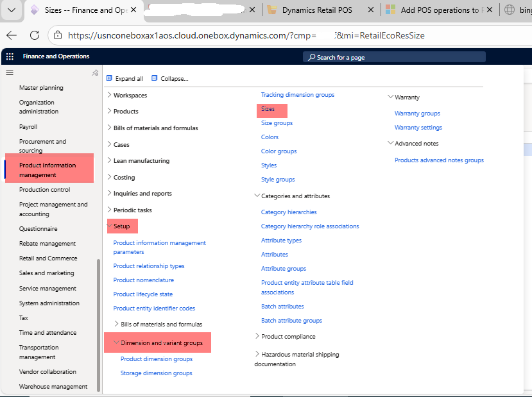Collapse Dimension and variant groups
This screenshot has height=397, width=532.
116,343
